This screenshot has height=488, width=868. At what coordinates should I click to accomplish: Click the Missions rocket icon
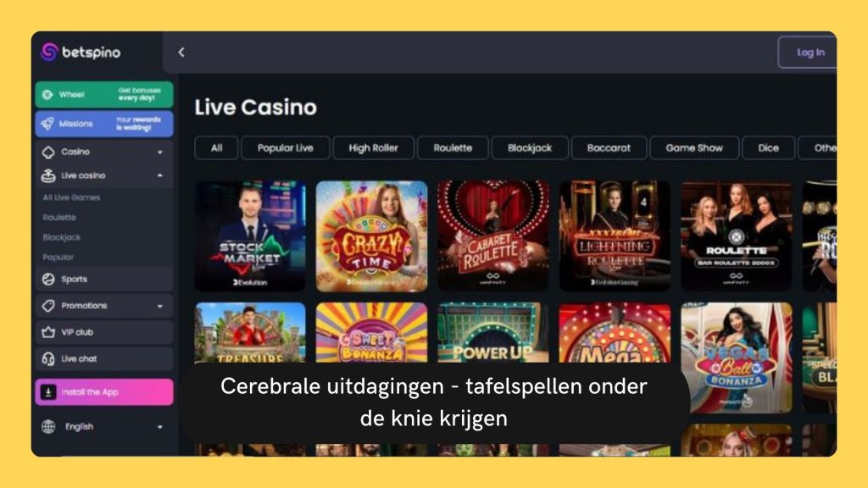pyautogui.click(x=47, y=124)
